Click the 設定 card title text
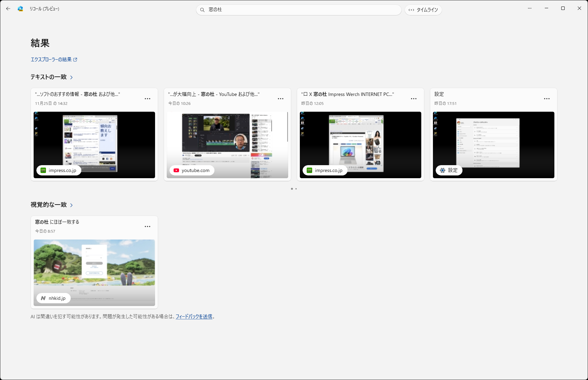588x380 pixels. tap(439, 94)
